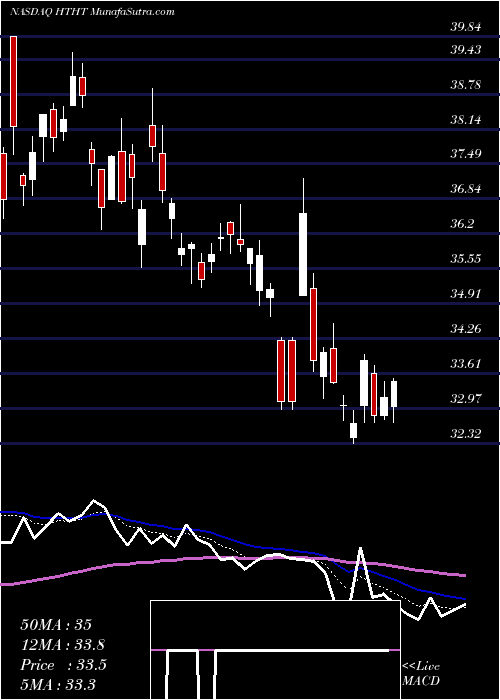The height and width of the screenshot is (700, 500).
Task: Click the 36.84 price axis label
Action: click(466, 189)
